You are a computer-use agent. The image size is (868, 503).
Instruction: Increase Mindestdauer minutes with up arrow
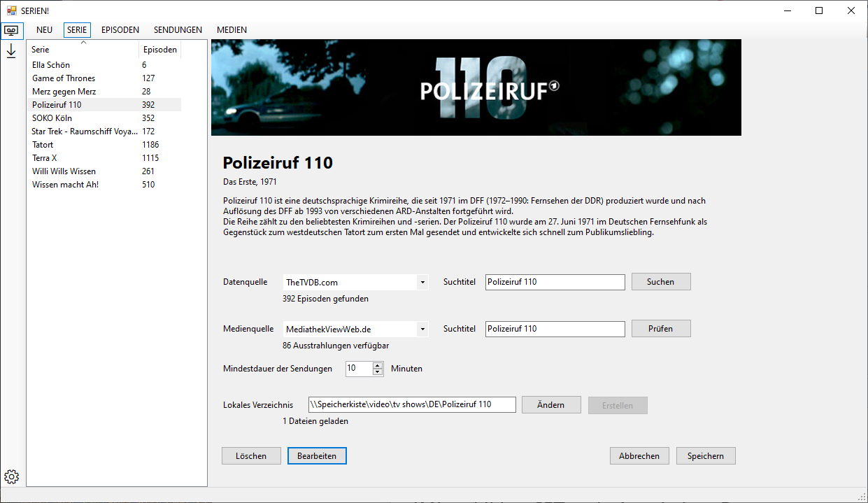(x=378, y=365)
